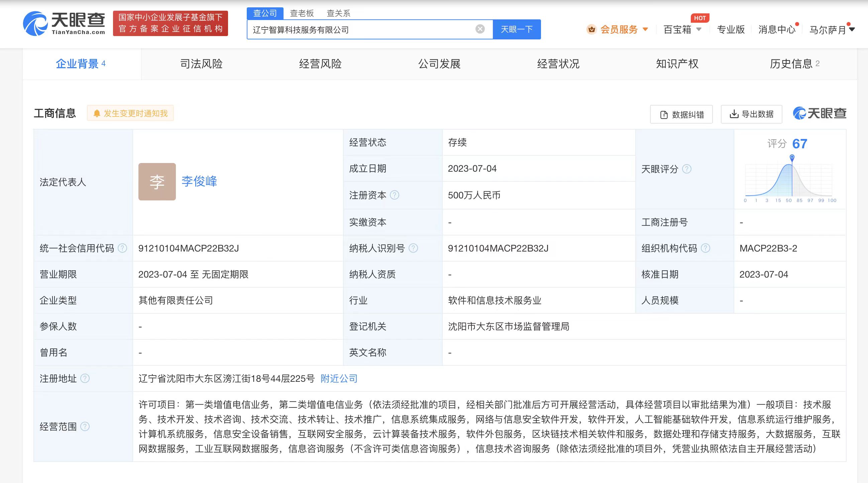Screen dimensions: 868x483
Task: Open the 知识产权 tab
Action: tap(677, 63)
